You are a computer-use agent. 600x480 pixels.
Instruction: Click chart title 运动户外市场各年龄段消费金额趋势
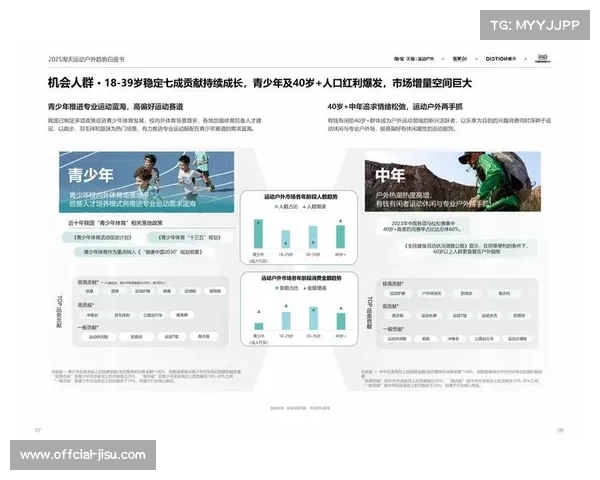[301, 278]
